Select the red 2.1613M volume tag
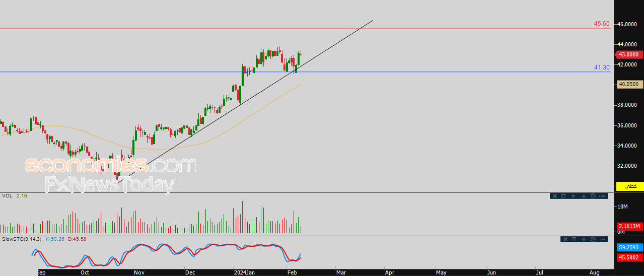 629,227
